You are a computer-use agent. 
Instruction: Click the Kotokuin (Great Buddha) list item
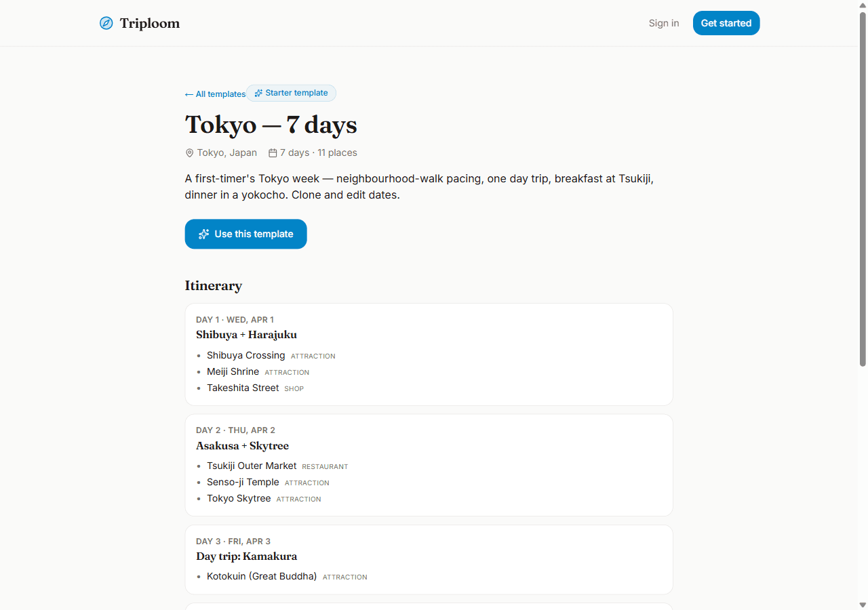point(262,577)
